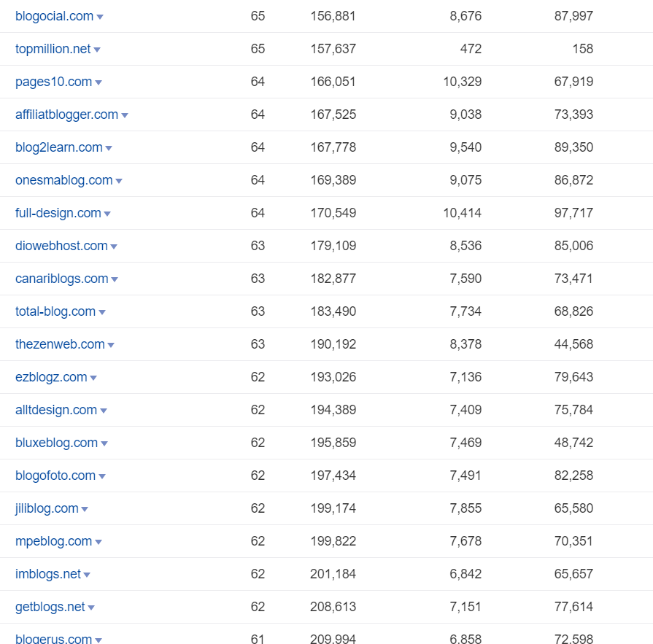Open the blog2learn.com link
Screen dimensions: 653x644
pyautogui.click(x=58, y=147)
